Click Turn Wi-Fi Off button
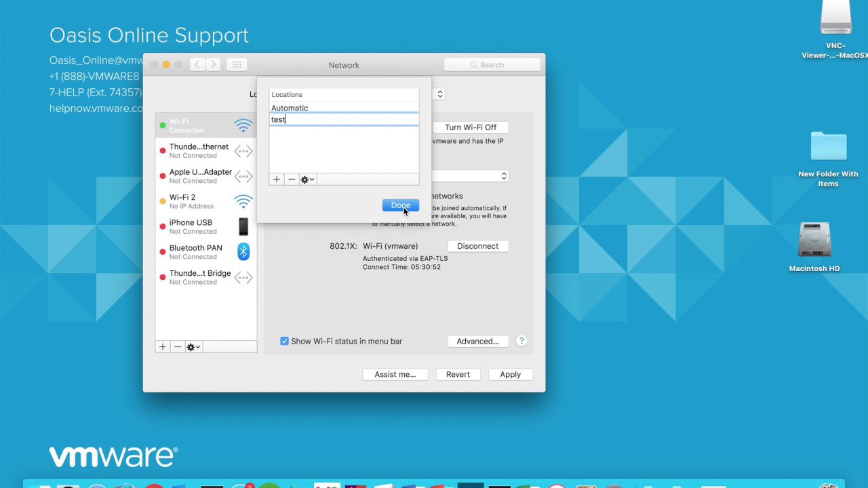The width and height of the screenshot is (868, 488). click(x=471, y=127)
